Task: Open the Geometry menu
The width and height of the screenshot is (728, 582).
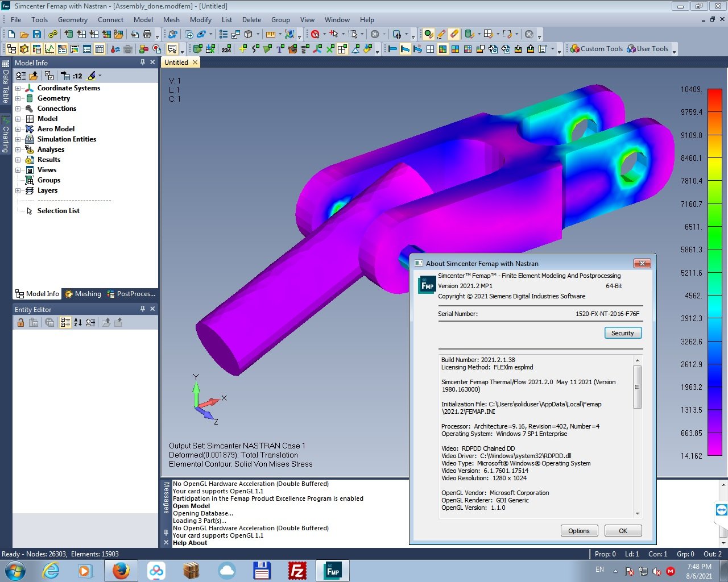Action: point(73,19)
